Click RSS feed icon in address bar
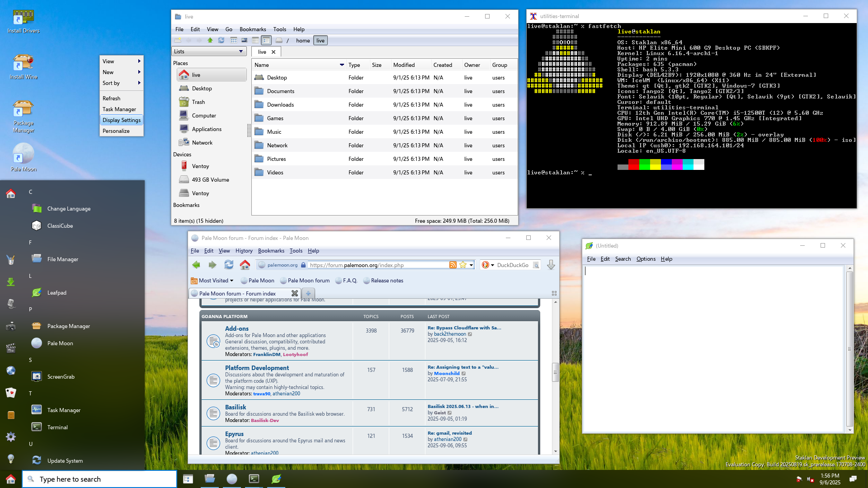 pyautogui.click(x=453, y=265)
